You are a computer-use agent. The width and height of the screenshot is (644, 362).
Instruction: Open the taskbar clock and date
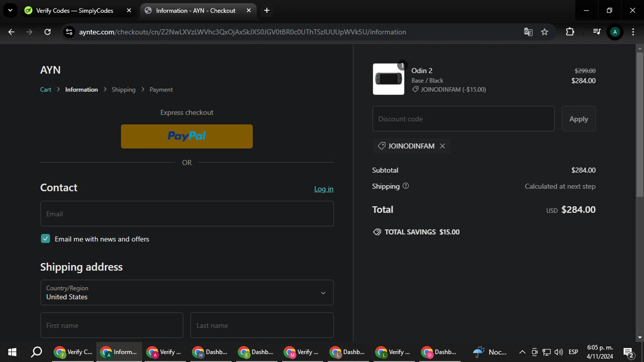click(600, 352)
